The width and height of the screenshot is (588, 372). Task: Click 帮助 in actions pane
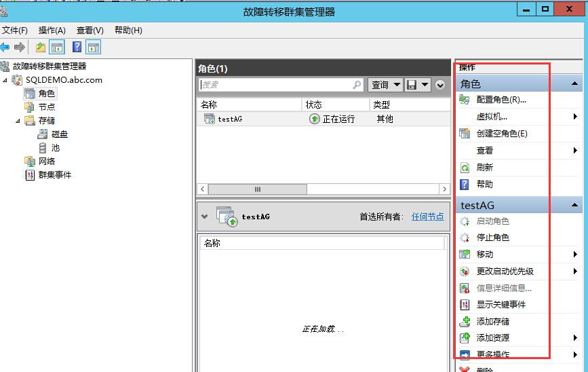[x=484, y=185]
